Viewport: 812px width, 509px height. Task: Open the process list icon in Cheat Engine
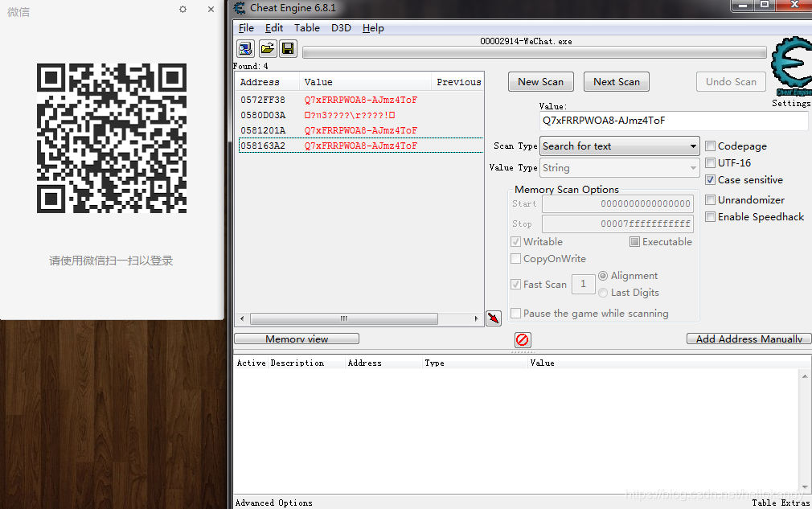245,49
